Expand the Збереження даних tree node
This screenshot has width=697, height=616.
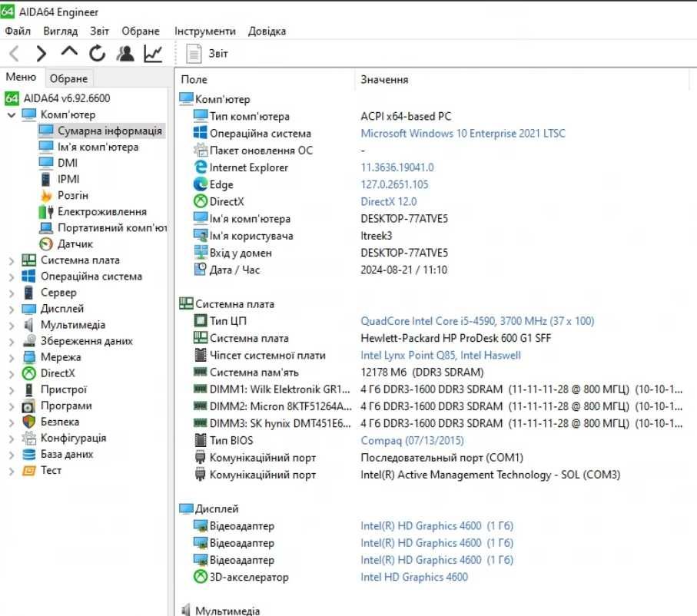click(12, 342)
